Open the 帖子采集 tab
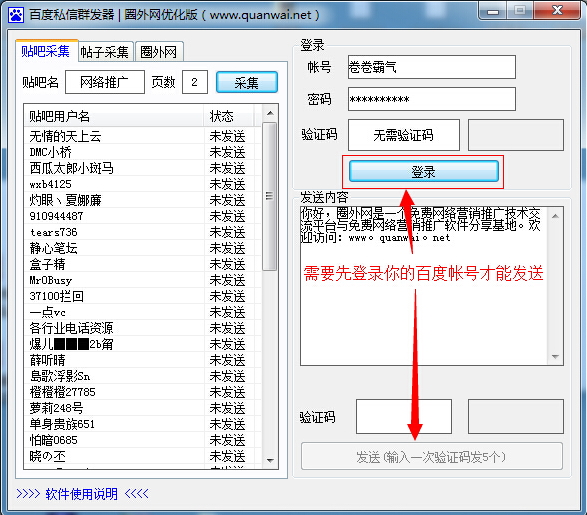This screenshot has width=587, height=515. point(105,52)
